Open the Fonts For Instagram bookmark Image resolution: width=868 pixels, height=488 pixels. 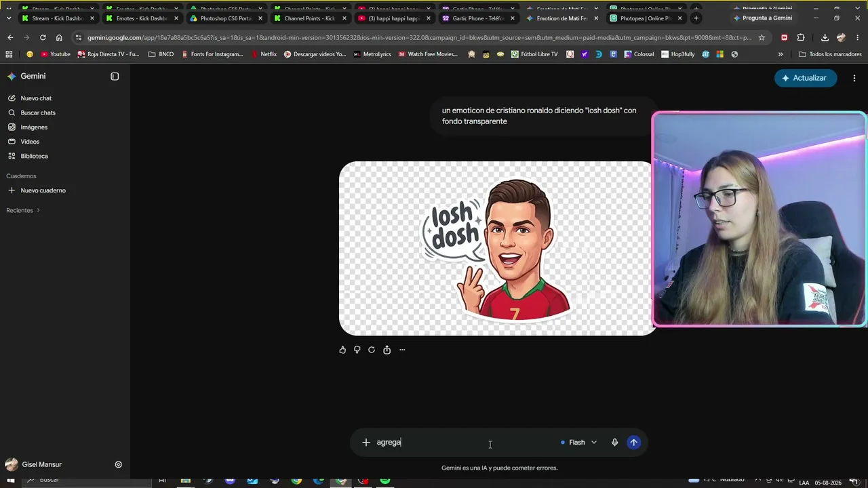coord(212,54)
